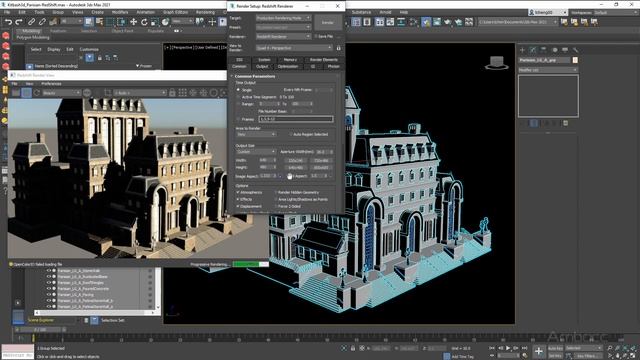Viewport: 640px width, 360px height.
Task: Toggle the Save File checkbox
Action: [x=316, y=36]
